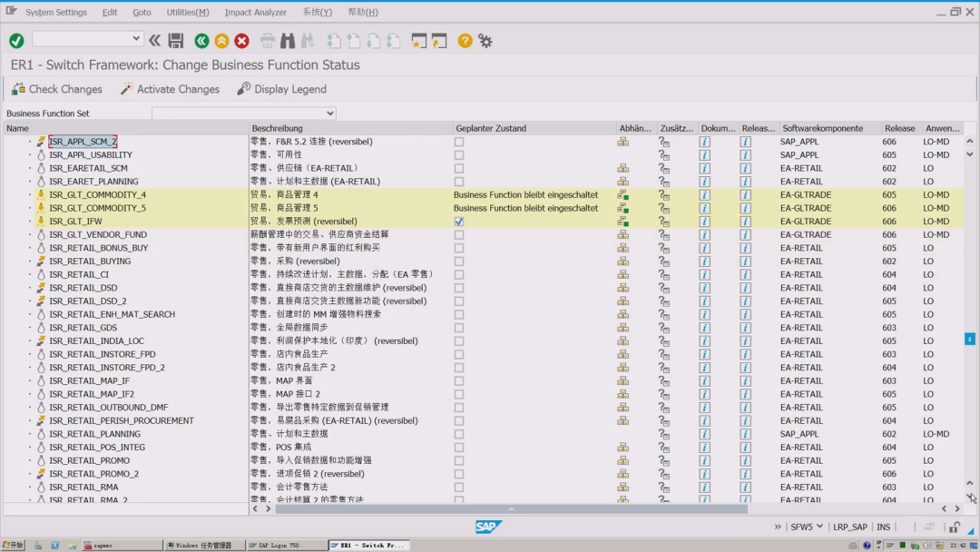Open documentation icon for ISR_RETAIL_PROMO

click(x=704, y=460)
